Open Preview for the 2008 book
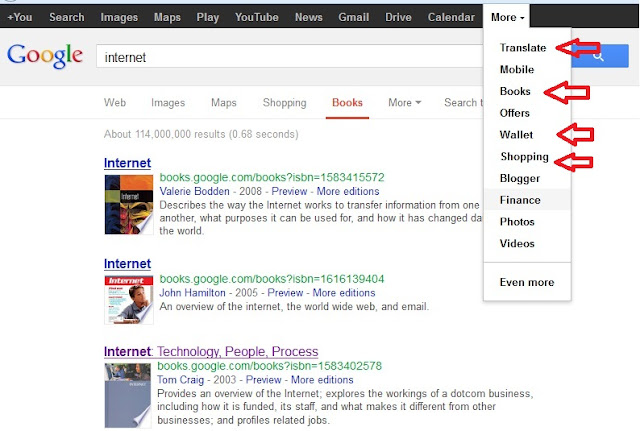The height and width of the screenshot is (431, 640). coord(289,191)
